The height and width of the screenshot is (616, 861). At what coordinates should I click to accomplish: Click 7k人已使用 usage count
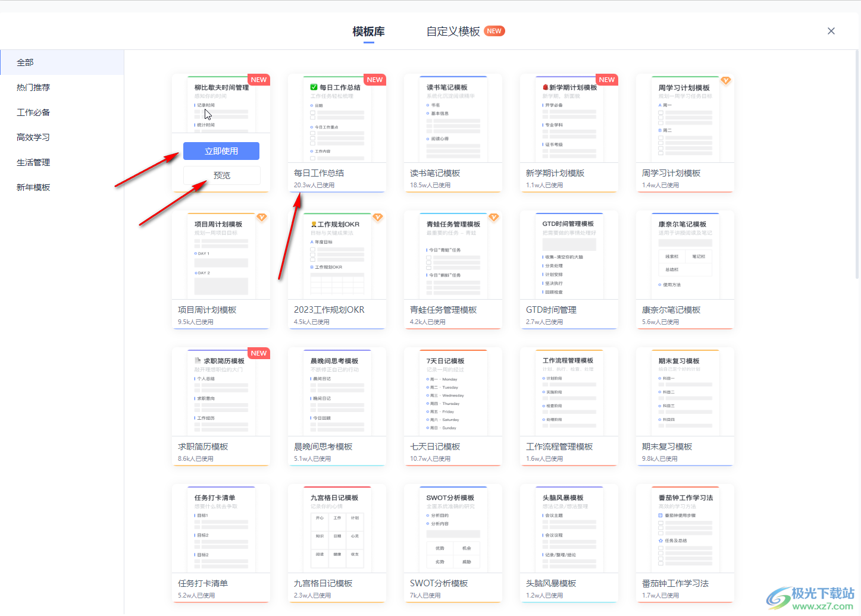425,596
